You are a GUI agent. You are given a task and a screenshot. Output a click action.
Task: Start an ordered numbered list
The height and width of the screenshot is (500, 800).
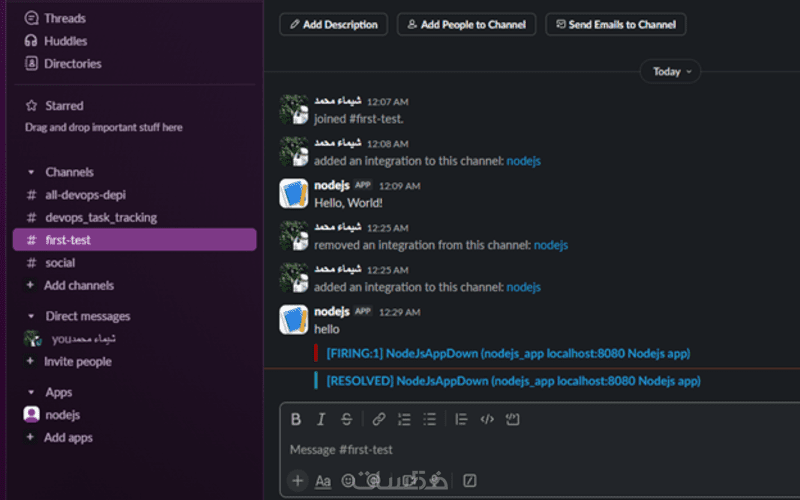[404, 419]
